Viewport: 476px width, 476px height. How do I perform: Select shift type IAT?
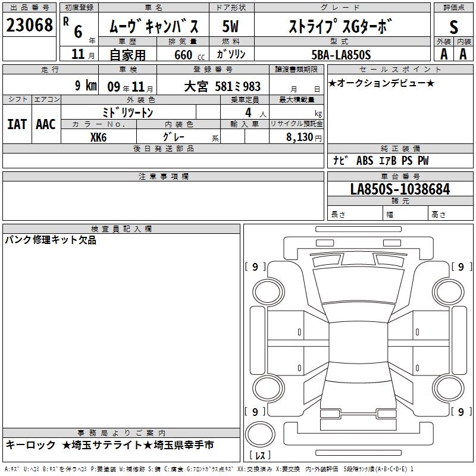[17, 124]
